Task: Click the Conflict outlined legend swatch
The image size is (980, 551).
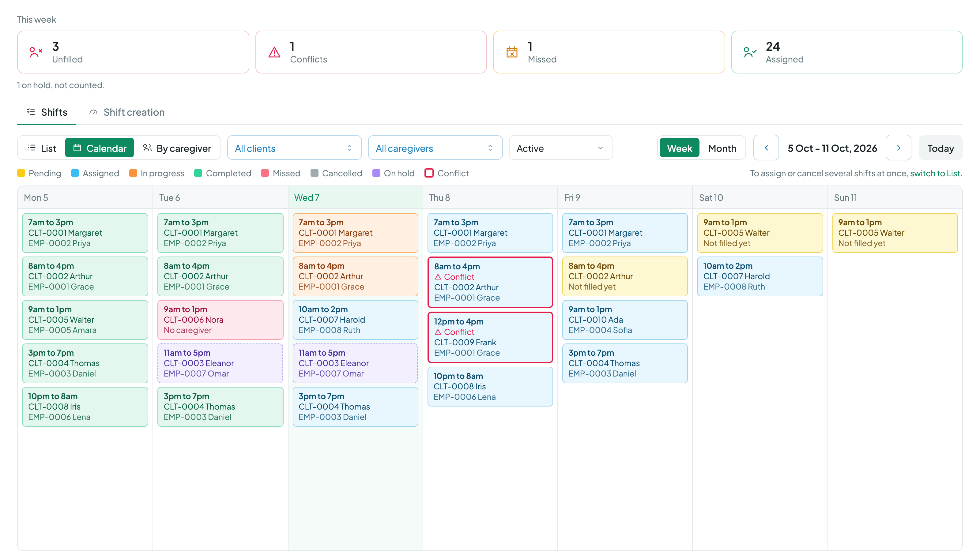Action: tap(429, 173)
